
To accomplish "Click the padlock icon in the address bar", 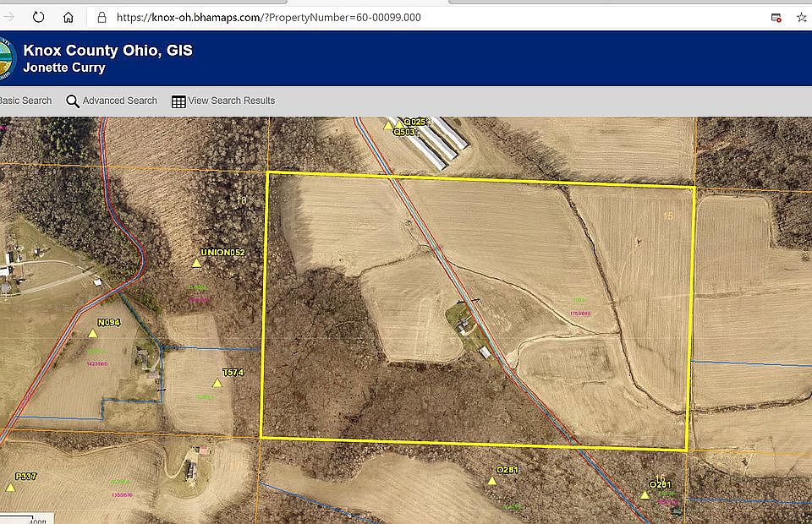I will (101, 17).
